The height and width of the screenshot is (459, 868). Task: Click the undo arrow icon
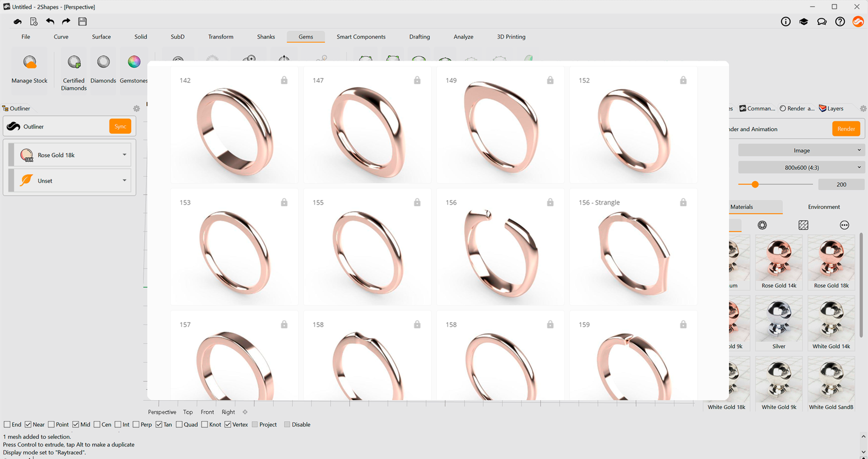point(50,21)
